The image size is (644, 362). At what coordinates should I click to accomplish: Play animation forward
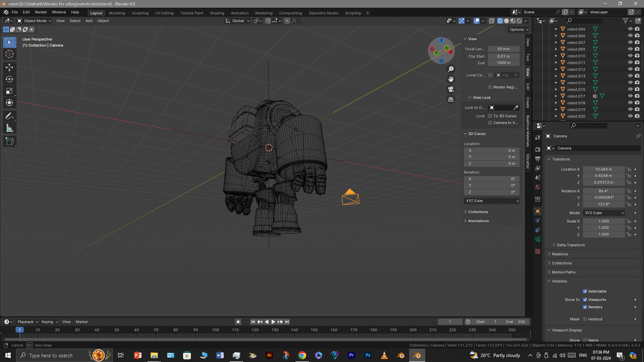pyautogui.click(x=273, y=322)
